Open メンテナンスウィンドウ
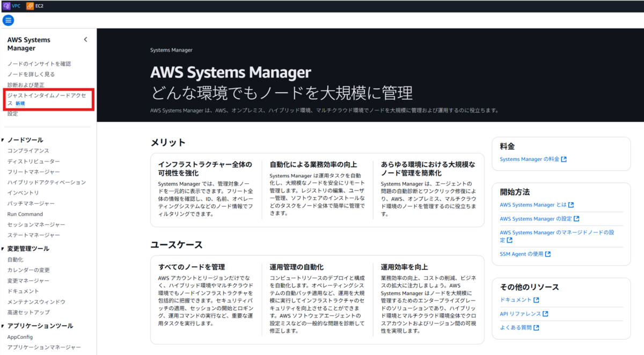The width and height of the screenshot is (644, 355). pyautogui.click(x=36, y=302)
